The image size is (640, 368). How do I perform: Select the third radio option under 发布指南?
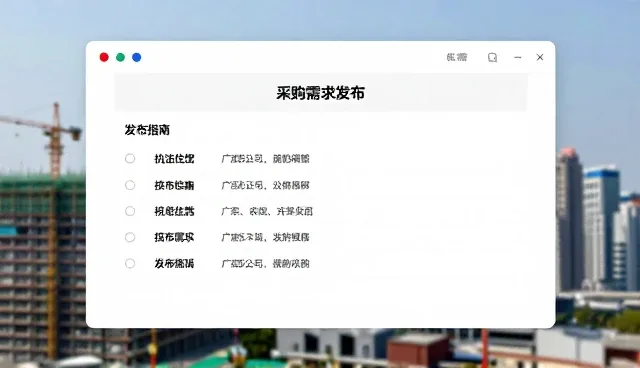coord(130,211)
